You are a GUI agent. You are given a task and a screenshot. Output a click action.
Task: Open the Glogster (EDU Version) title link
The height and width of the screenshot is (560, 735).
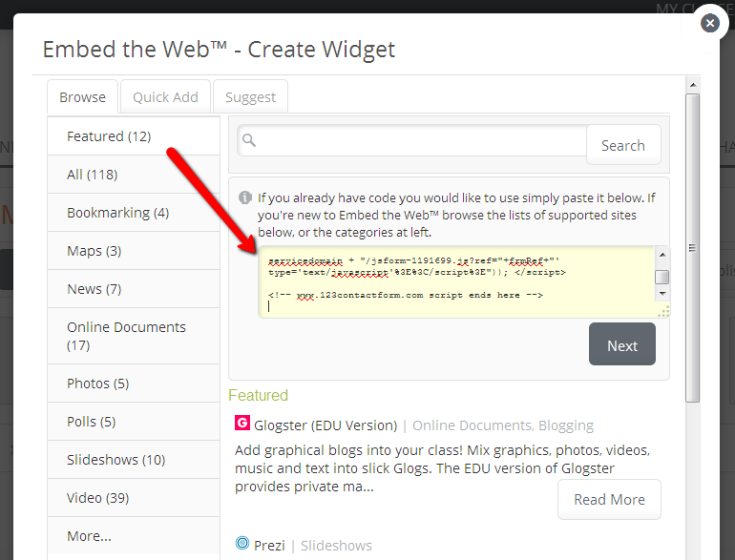[325, 425]
